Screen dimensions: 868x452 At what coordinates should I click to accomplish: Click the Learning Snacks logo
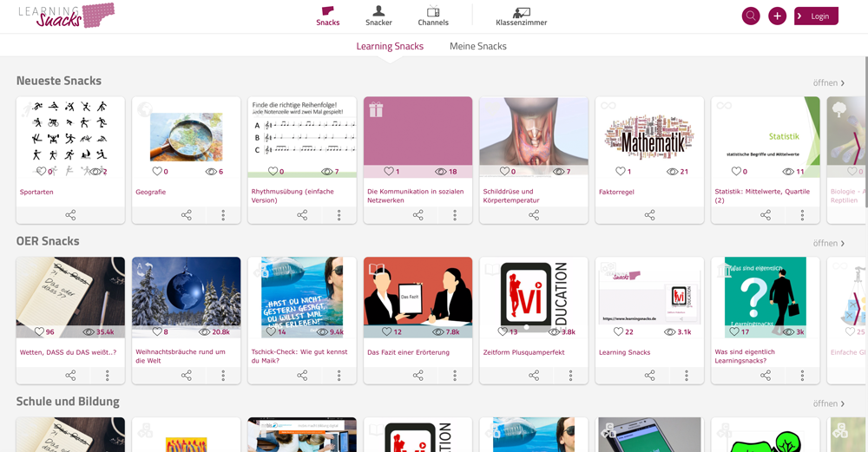(66, 16)
